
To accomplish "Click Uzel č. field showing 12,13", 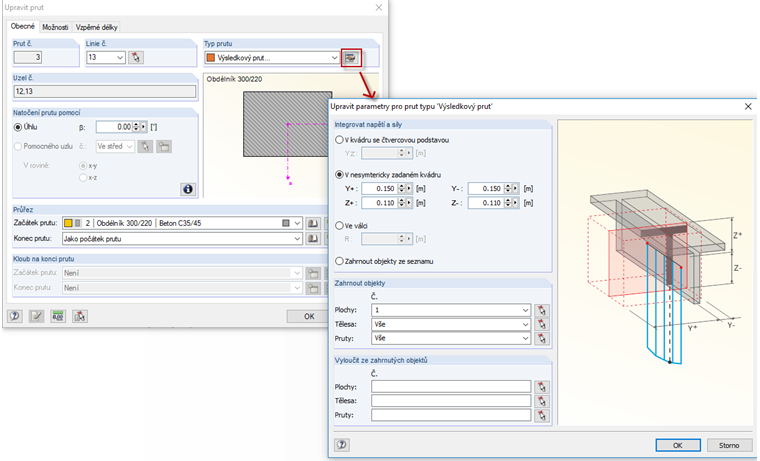I will pyautogui.click(x=105, y=91).
